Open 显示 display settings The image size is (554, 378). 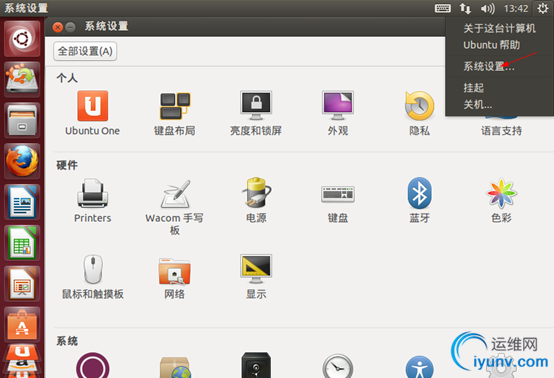(256, 277)
